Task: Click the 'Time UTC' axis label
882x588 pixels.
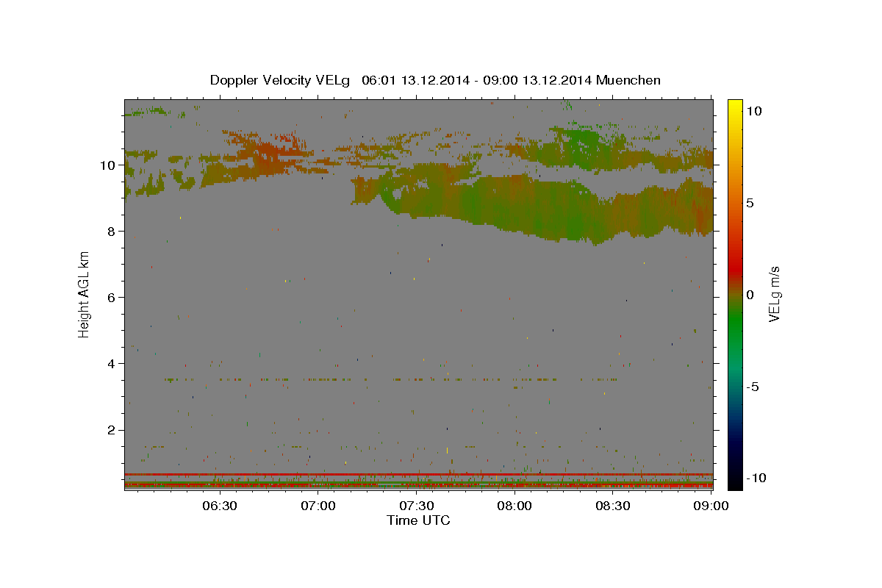Action: click(418, 520)
